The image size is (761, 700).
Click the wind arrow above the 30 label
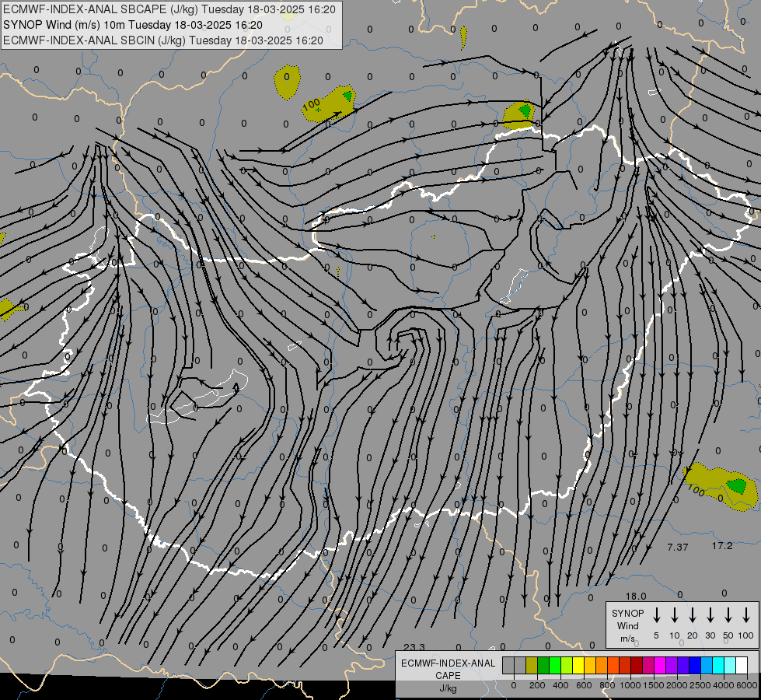[710, 615]
